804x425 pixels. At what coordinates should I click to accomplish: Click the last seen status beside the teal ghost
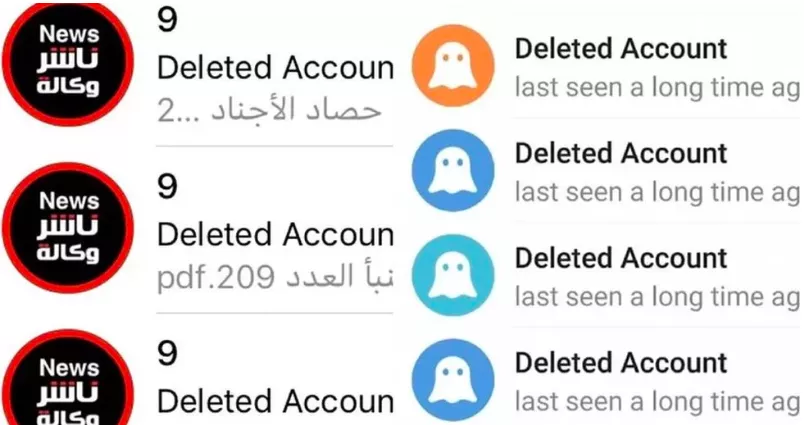pos(657,297)
